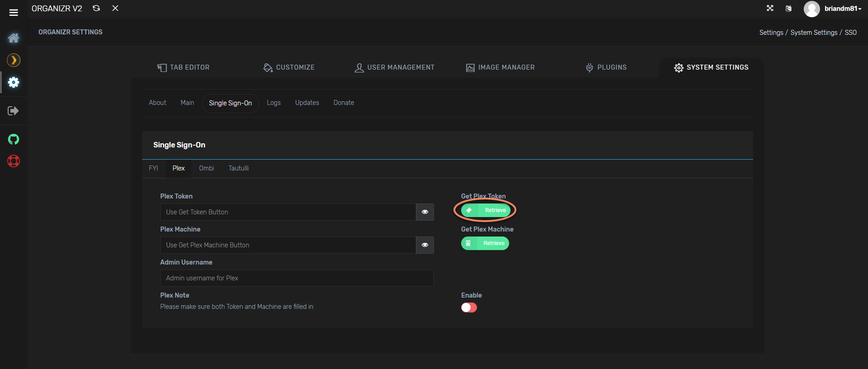Click Retrieve under Get Plex Token
The image size is (868, 369).
click(x=486, y=210)
